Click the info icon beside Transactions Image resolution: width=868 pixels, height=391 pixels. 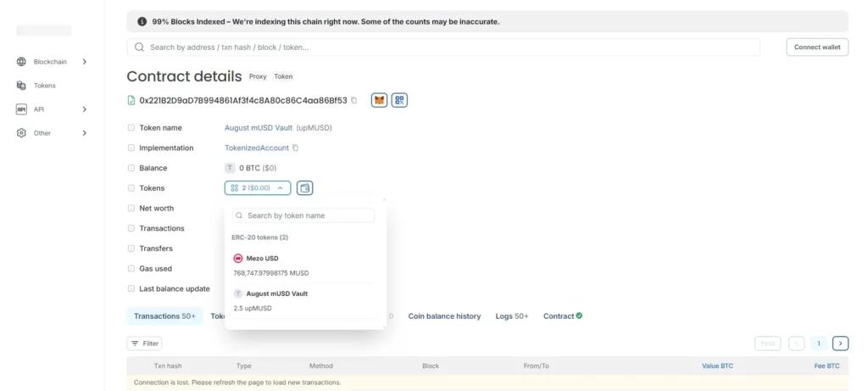[x=131, y=228]
